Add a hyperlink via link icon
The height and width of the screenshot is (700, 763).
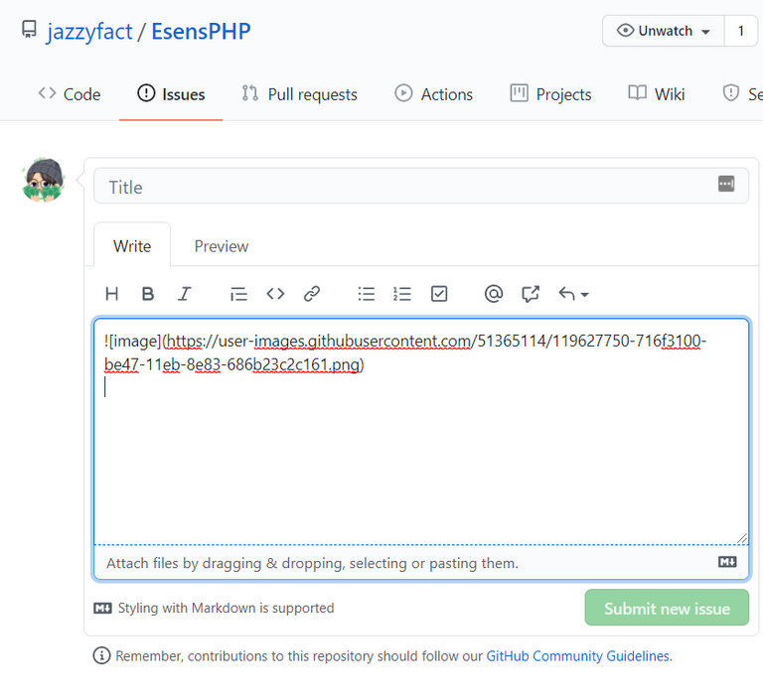[311, 294]
